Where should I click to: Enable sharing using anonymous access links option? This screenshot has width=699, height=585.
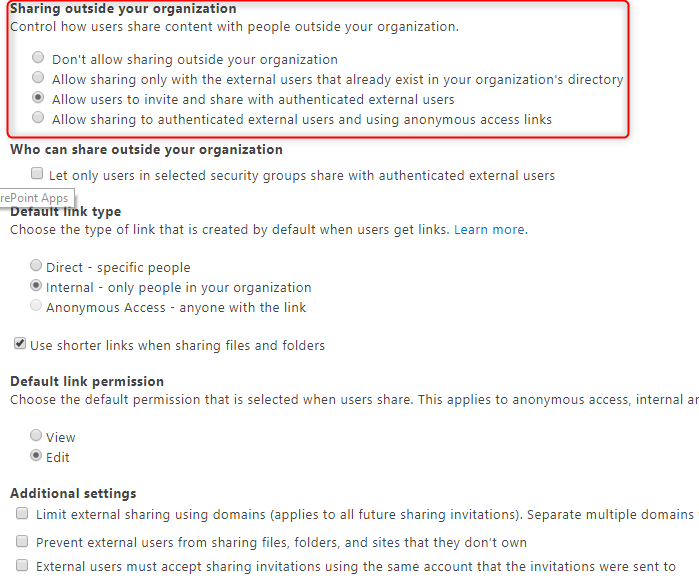[x=38, y=118]
